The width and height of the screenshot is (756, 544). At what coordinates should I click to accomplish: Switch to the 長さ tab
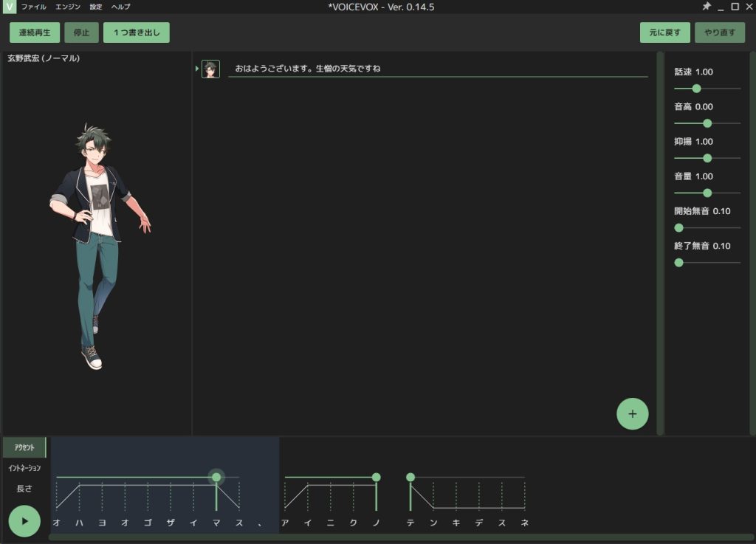(24, 489)
